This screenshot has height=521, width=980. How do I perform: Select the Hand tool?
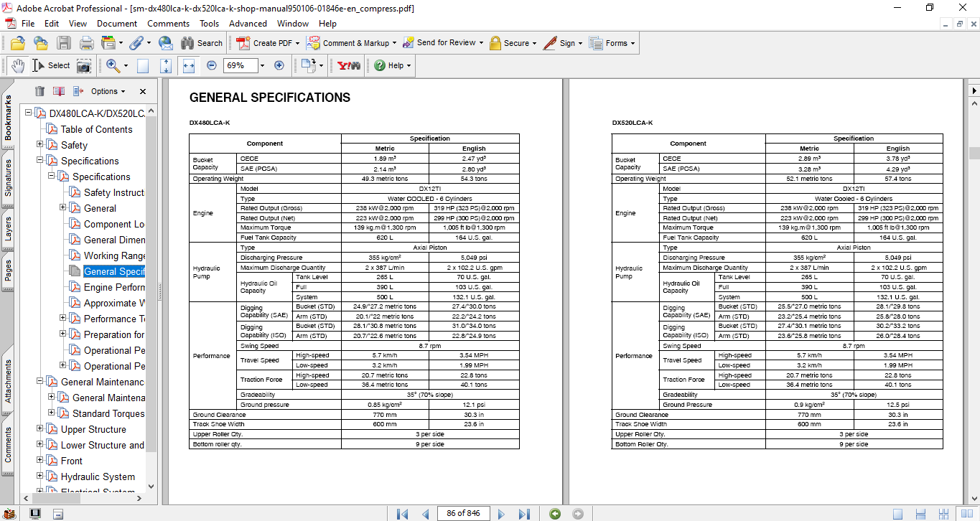pos(17,65)
